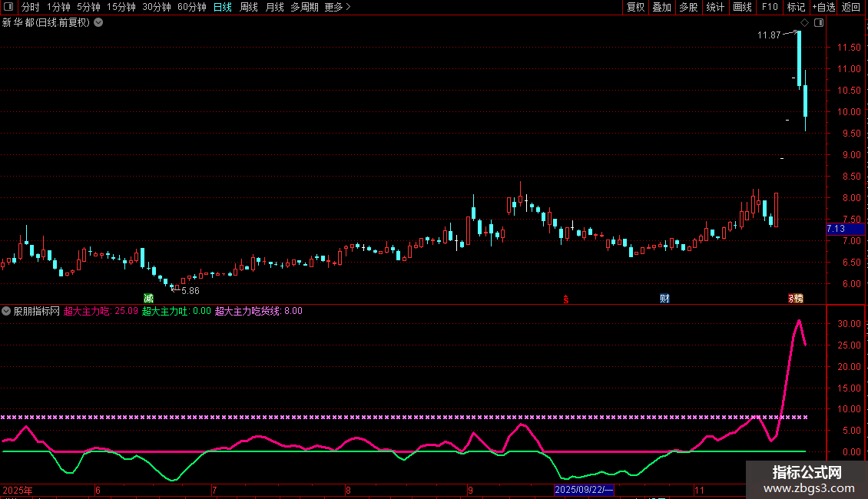Image resolution: width=868 pixels, height=499 pixels.
Task: Click the blue 财 marker icon
Action: pos(665,298)
